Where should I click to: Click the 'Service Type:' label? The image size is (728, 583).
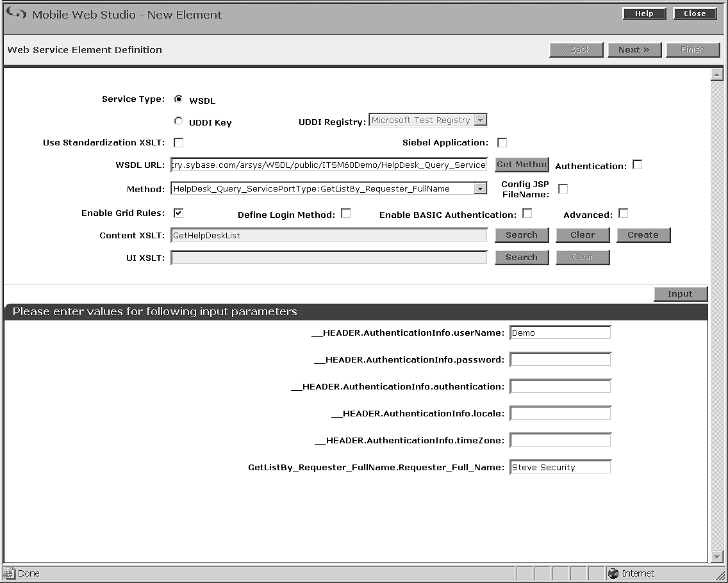click(x=133, y=99)
